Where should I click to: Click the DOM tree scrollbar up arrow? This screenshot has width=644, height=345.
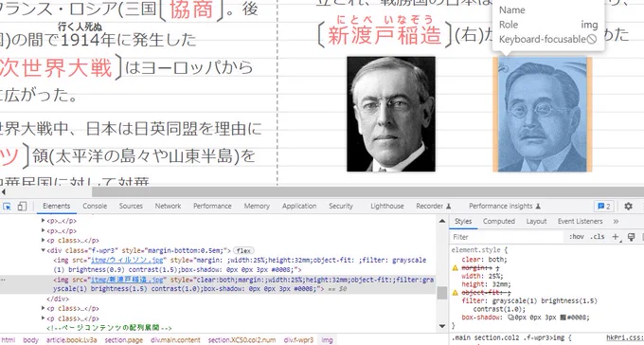[442, 221]
